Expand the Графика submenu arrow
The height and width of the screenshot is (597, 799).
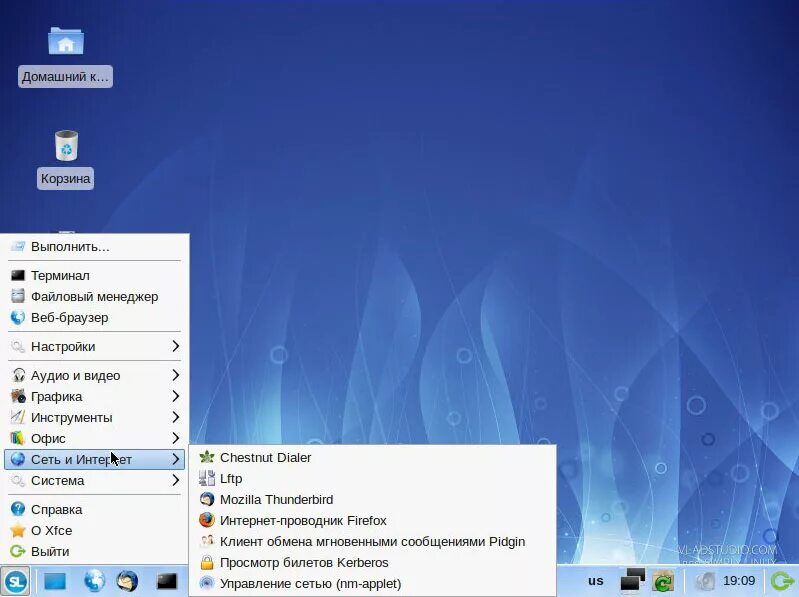pyautogui.click(x=175, y=396)
